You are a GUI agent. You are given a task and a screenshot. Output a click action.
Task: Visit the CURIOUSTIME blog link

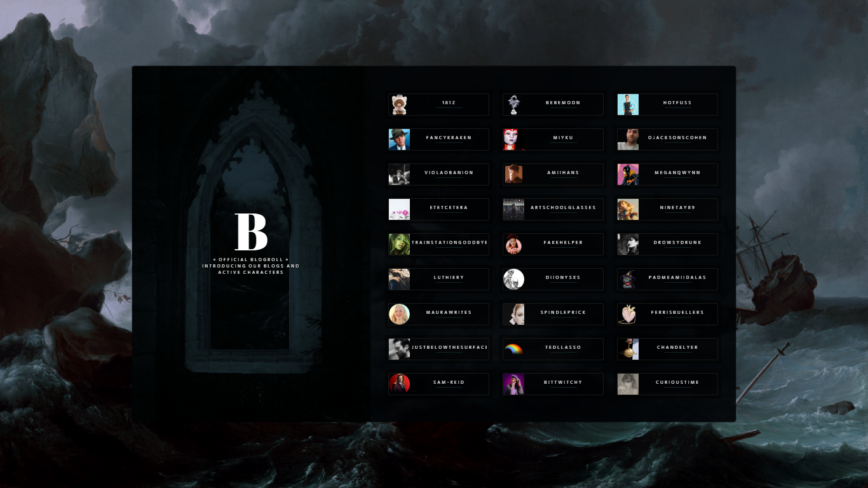[x=677, y=383]
